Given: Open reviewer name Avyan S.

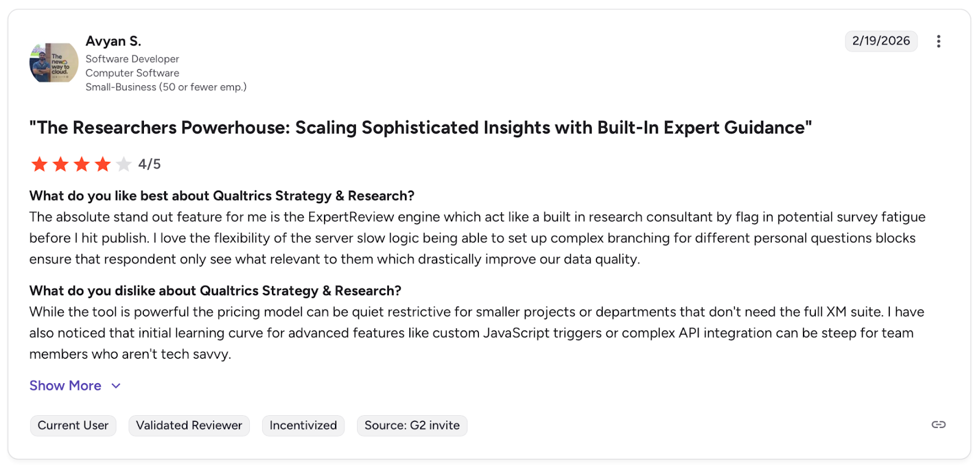Looking at the screenshot, I should (113, 41).
